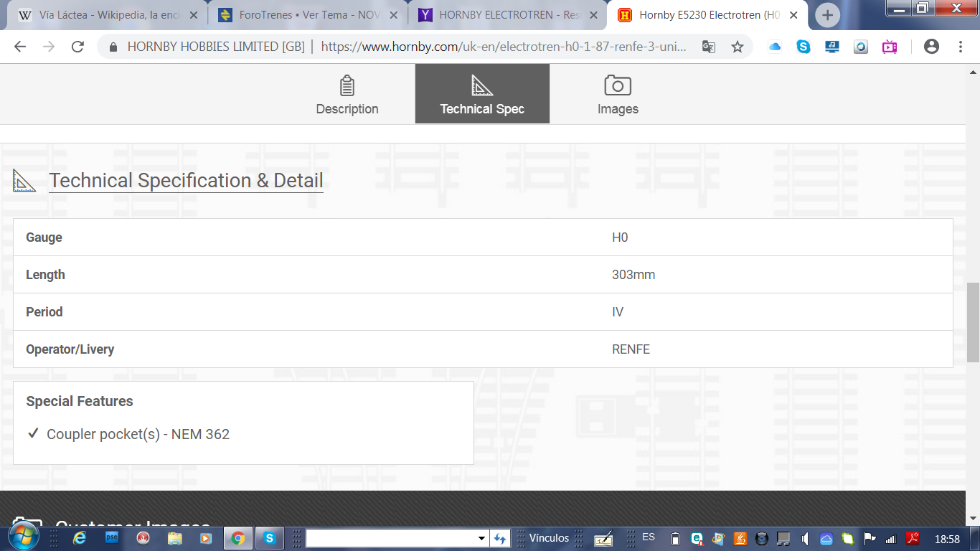Open the Images section tab
Image resolution: width=980 pixels, height=551 pixels.
(618, 94)
